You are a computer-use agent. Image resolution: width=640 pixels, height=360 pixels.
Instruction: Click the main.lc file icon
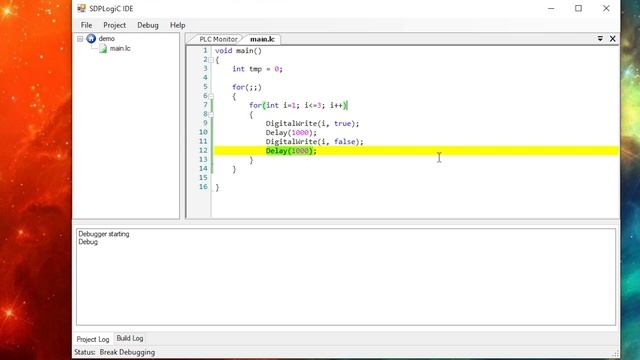pos(103,49)
